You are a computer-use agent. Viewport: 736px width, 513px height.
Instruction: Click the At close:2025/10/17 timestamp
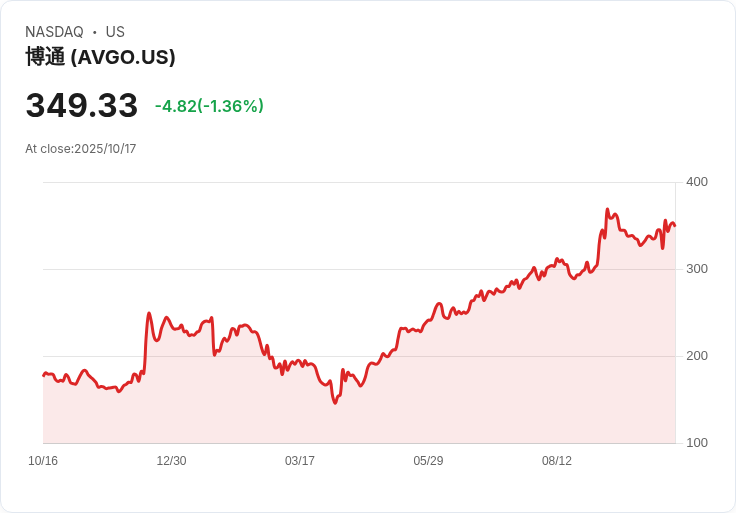pyautogui.click(x=81, y=149)
